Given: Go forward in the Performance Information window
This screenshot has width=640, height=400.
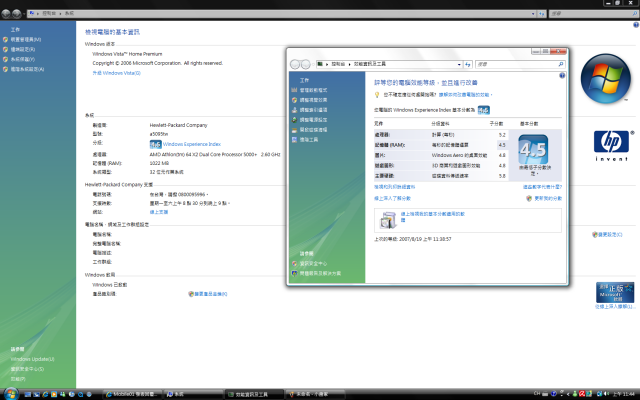Looking at the screenshot, I should [305, 64].
